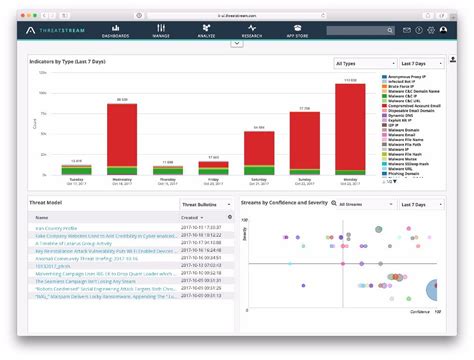Open the Manage menu
The image size is (474, 360).
coord(161,31)
